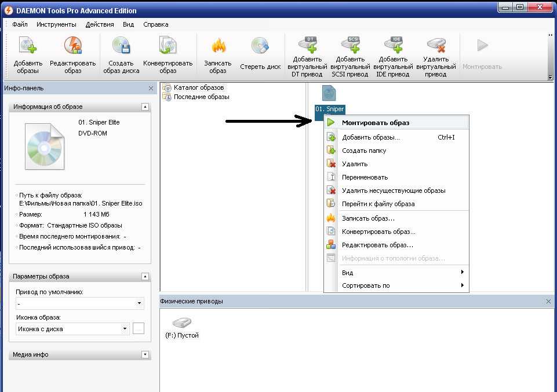This screenshot has height=392, width=557.
Task: Add a virtual IDE drive
Action: (x=393, y=56)
